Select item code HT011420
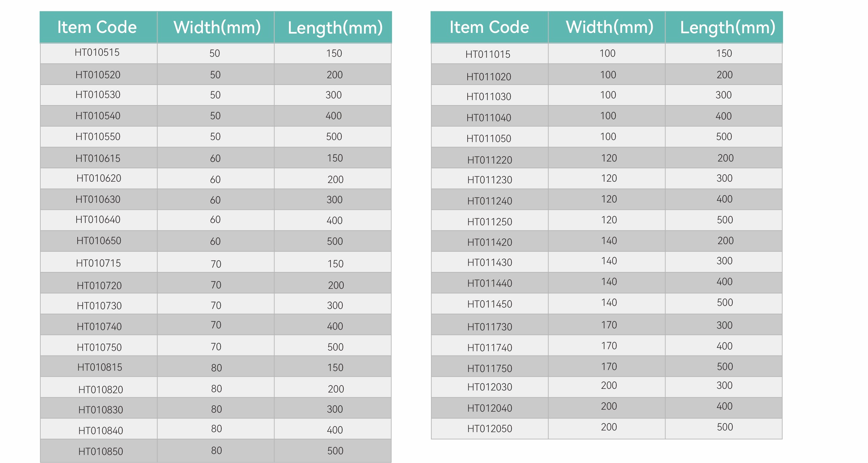Image resolution: width=868 pixels, height=463 pixels. click(x=490, y=242)
